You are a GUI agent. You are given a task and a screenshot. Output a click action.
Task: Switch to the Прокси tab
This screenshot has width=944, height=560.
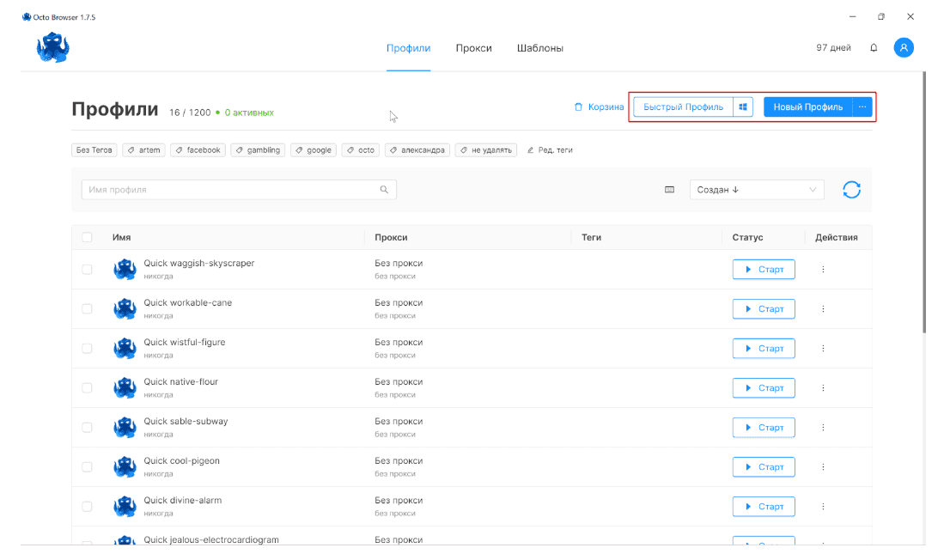[x=473, y=48]
